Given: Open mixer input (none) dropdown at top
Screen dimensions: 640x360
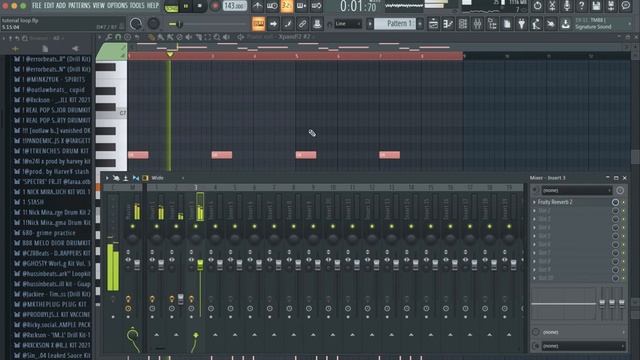Looking at the screenshot, I should click(576, 190).
